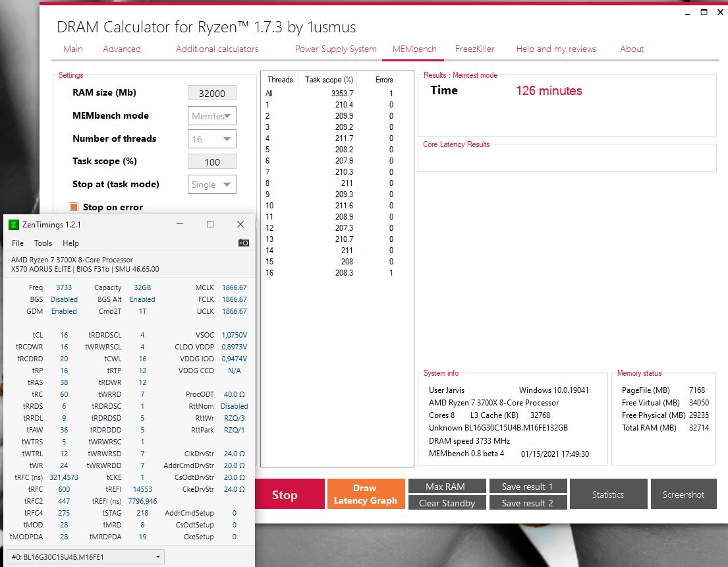
Task: Click the VSOC value 1,0750V
Action: 234,335
